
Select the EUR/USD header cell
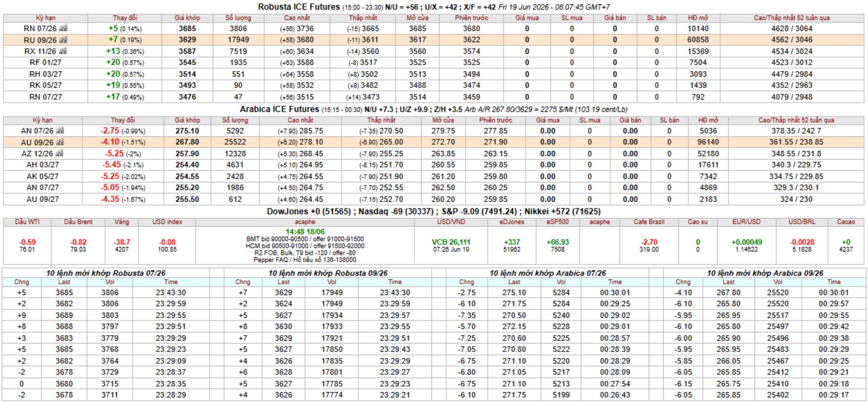point(746,222)
